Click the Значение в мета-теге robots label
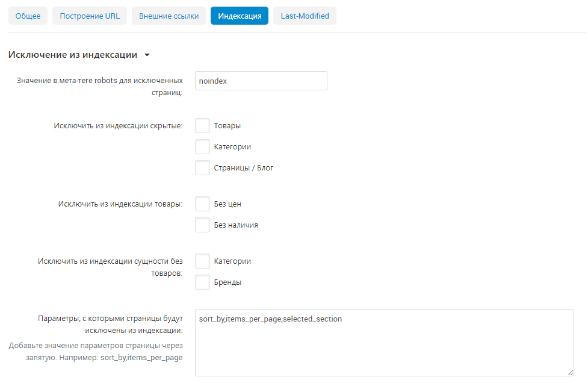The height and width of the screenshot is (383, 588). [x=100, y=86]
